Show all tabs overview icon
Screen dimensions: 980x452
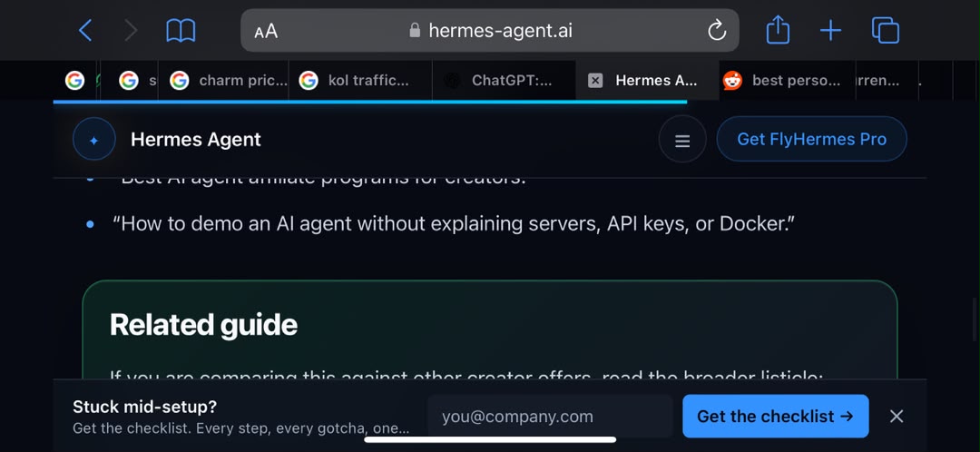(x=885, y=30)
